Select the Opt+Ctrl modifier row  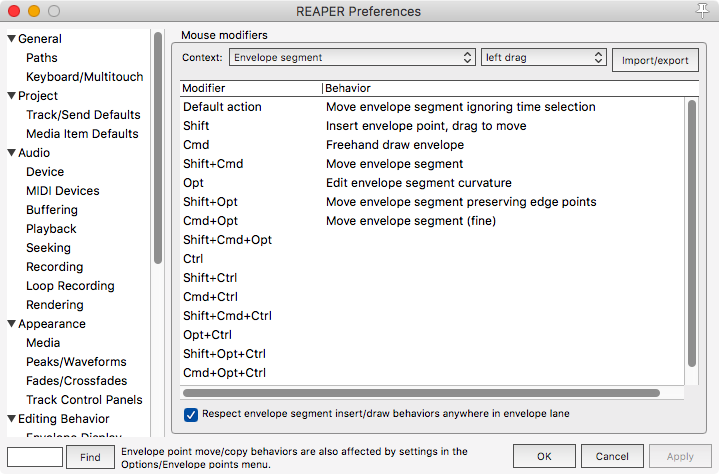pyautogui.click(x=431, y=335)
